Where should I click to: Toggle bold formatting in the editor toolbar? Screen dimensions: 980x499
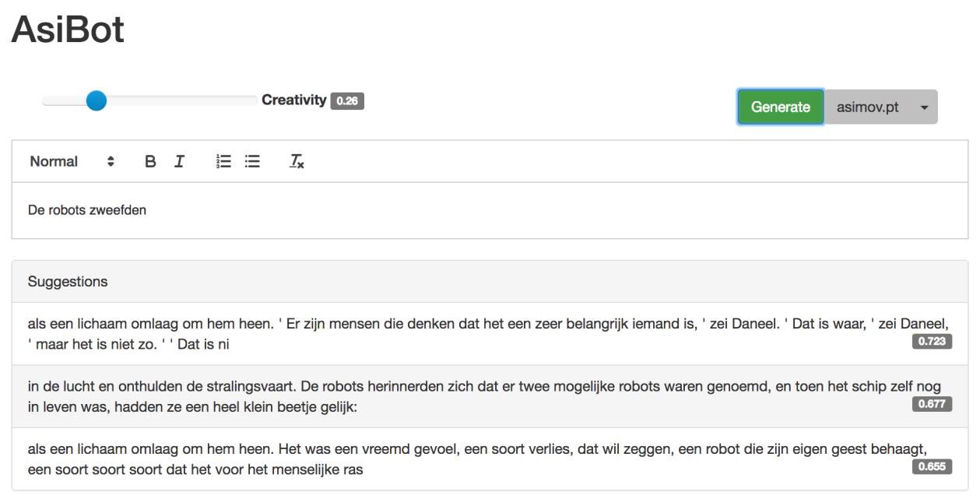coord(150,161)
